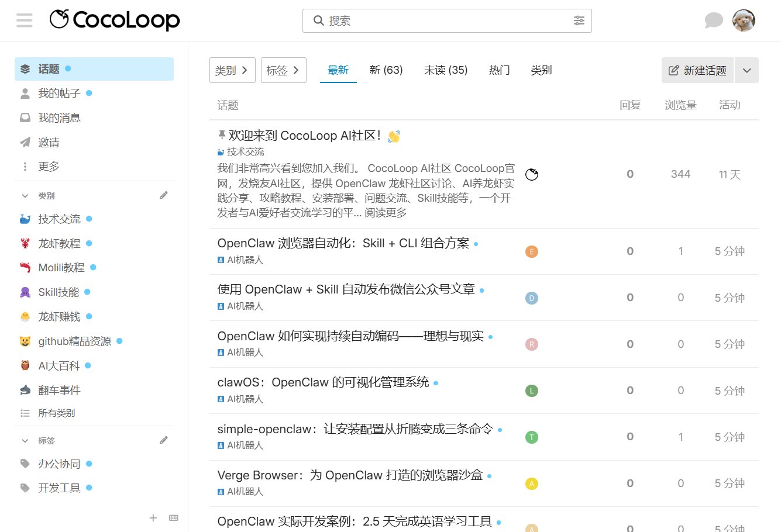Open the hamburger navigation menu
The height and width of the screenshot is (532, 781).
24,19
